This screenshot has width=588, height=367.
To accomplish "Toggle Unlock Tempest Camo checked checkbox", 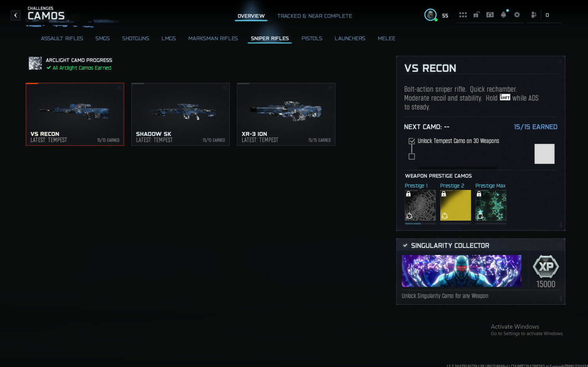I will [412, 141].
